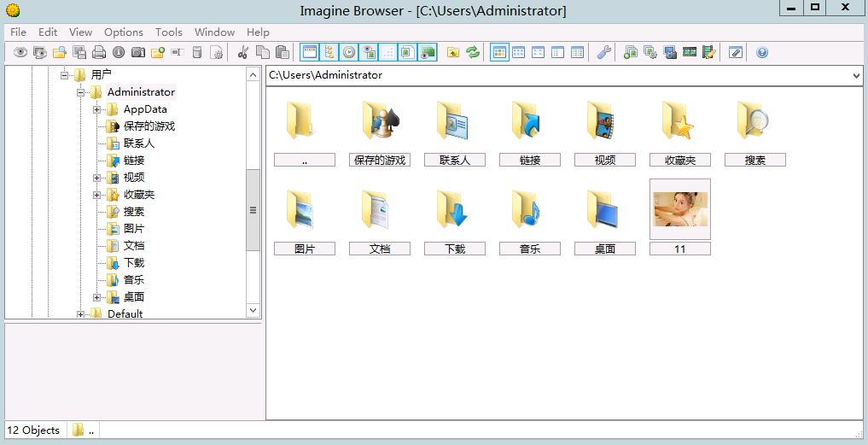The image size is (868, 445).
Task: Click the Copy toolbar icon
Action: coord(262,53)
